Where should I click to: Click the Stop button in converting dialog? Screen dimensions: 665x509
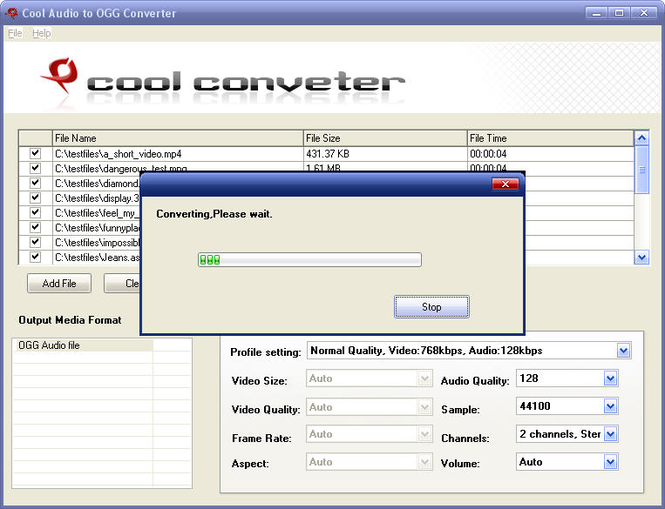click(x=432, y=307)
